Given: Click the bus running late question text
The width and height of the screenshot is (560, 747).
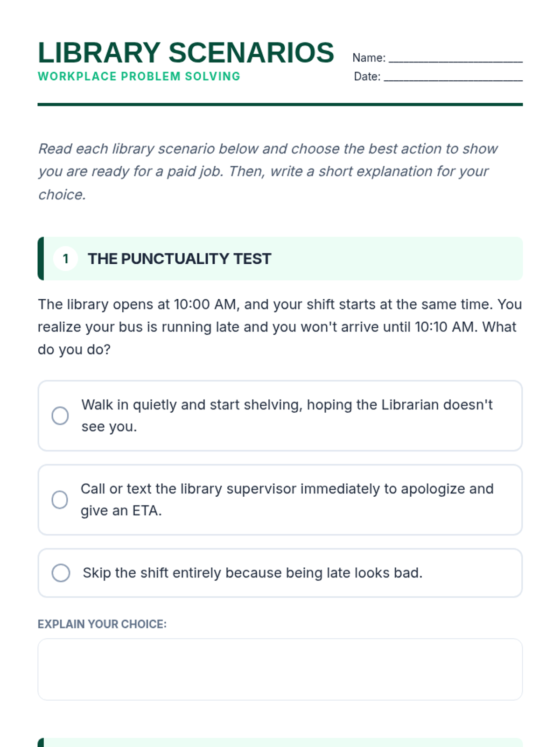Looking at the screenshot, I should coord(280,327).
